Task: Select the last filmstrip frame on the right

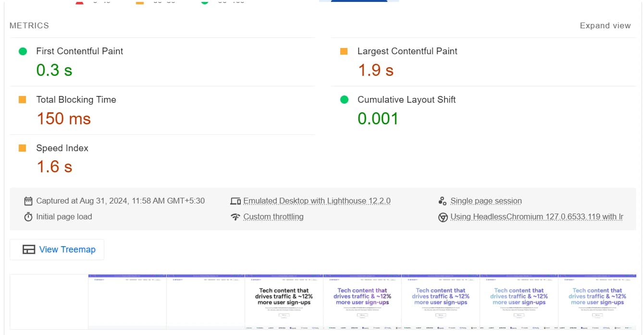Action: coord(597,302)
